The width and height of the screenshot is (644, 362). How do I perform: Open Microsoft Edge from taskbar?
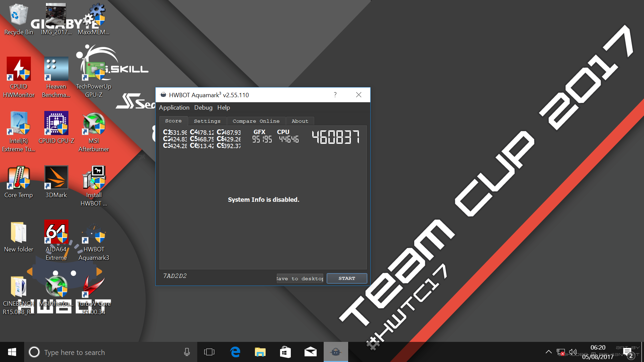click(x=235, y=352)
